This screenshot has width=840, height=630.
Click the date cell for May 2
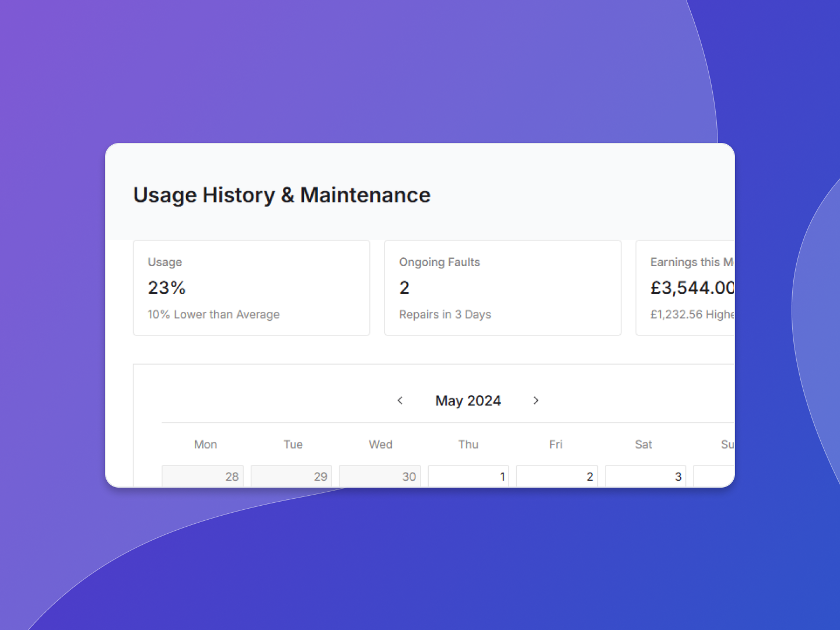pyautogui.click(x=557, y=476)
